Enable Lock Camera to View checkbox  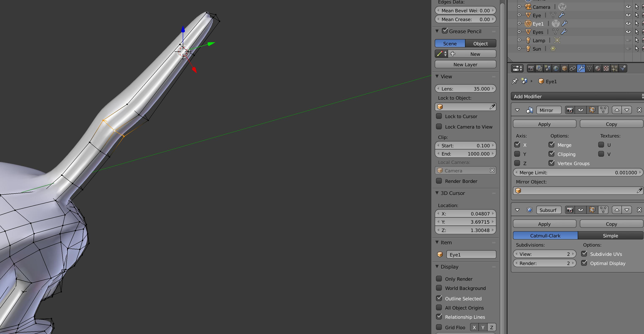click(439, 127)
